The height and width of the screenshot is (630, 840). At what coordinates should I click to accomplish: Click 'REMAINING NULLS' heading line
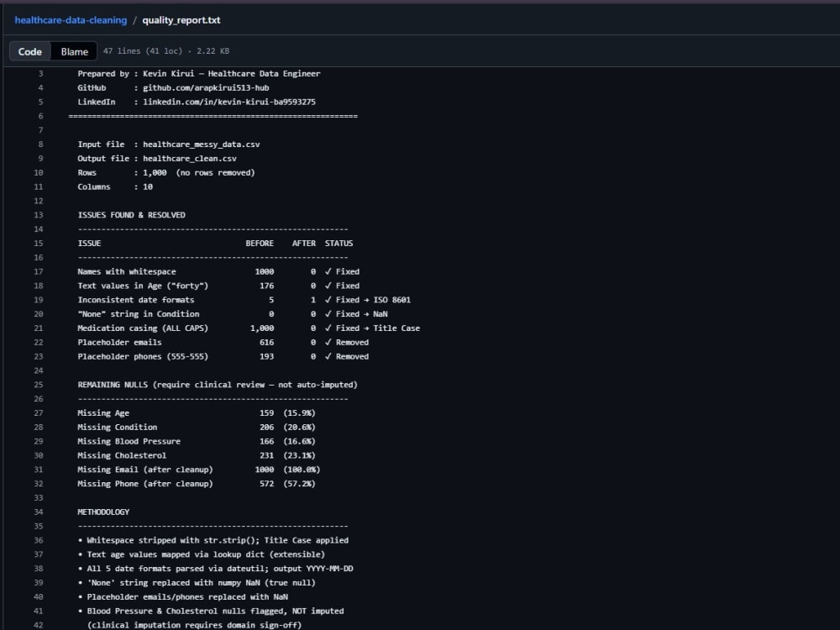pos(218,385)
